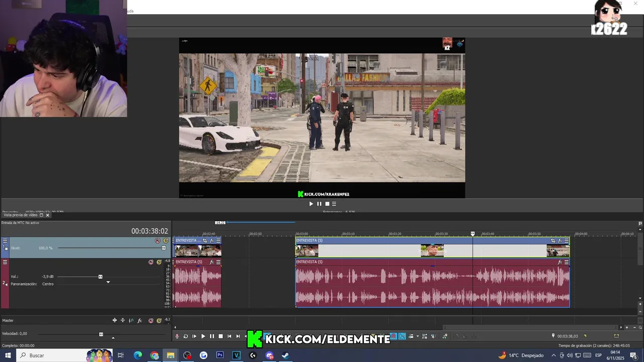The height and width of the screenshot is (362, 644).
Task: Close the Vista previa de vídeo tab
Action: coord(48,215)
